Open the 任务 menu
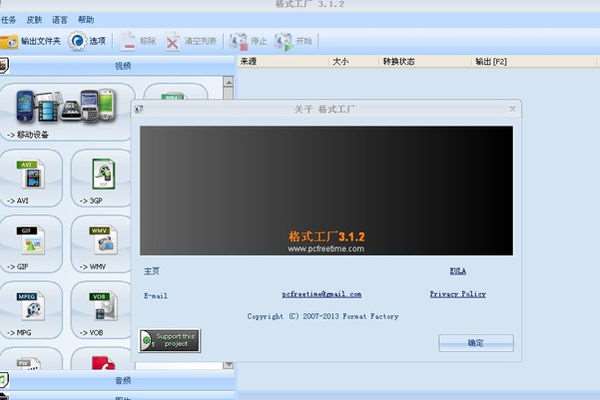The width and height of the screenshot is (600, 400). pos(8,20)
